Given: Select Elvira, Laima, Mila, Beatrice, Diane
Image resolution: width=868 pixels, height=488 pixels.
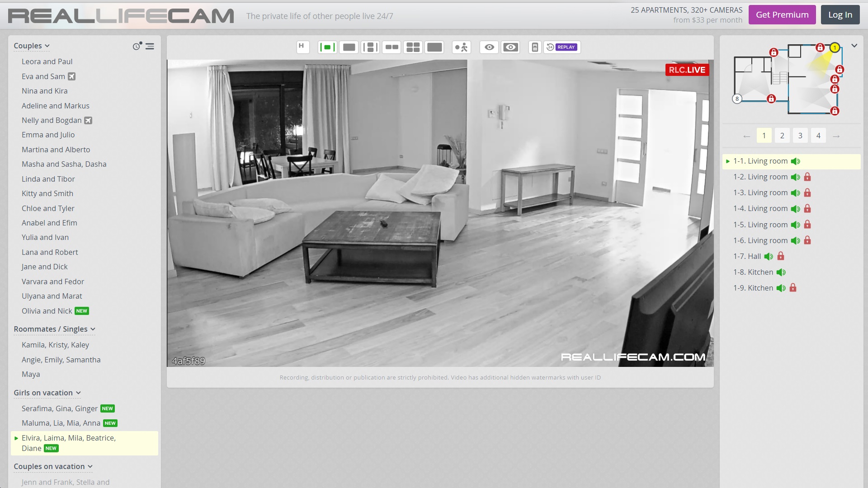Looking at the screenshot, I should [x=84, y=443].
